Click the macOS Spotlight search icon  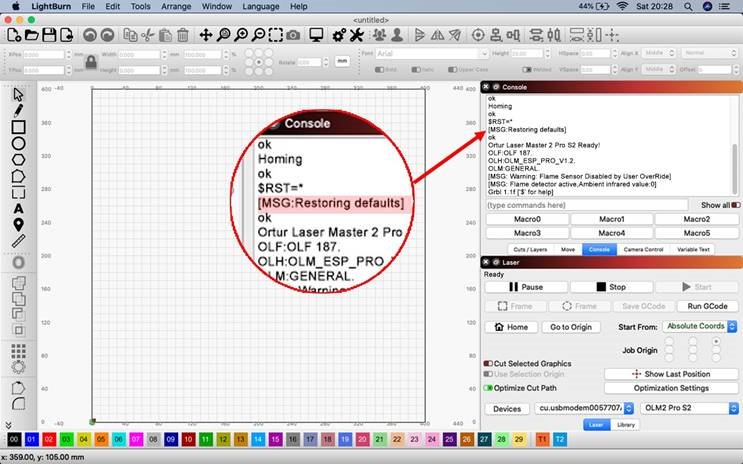coord(688,7)
